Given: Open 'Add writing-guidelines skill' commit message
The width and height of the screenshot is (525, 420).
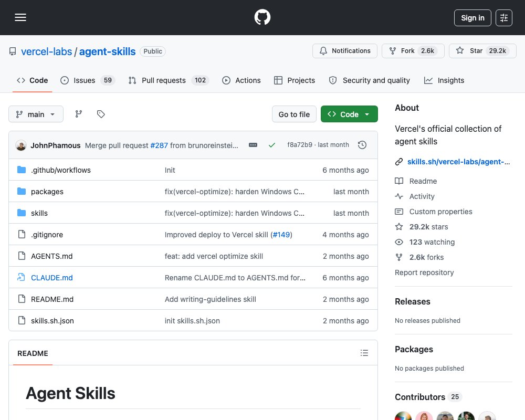Looking at the screenshot, I should (211, 299).
